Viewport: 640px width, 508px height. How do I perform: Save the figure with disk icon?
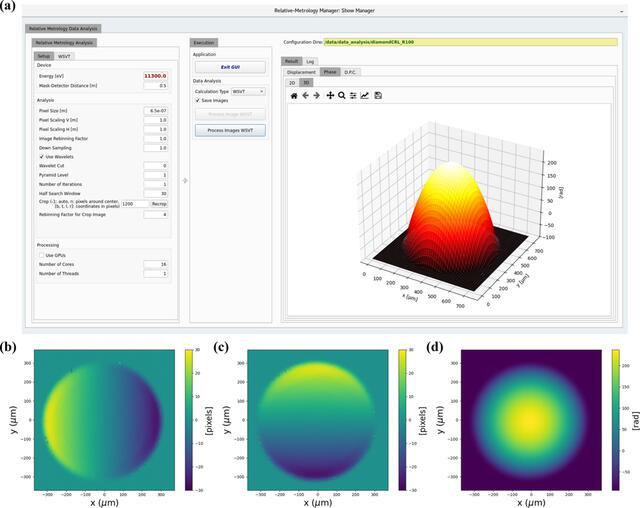378,95
